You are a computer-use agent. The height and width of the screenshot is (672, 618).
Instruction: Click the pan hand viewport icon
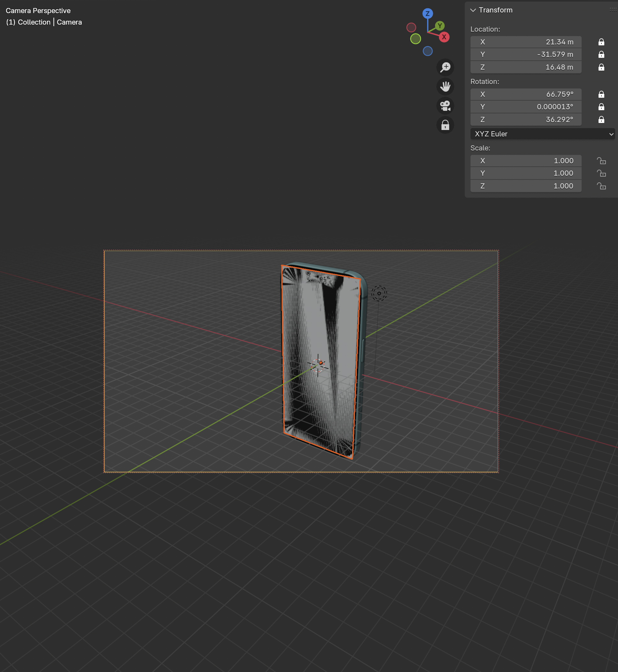click(445, 87)
